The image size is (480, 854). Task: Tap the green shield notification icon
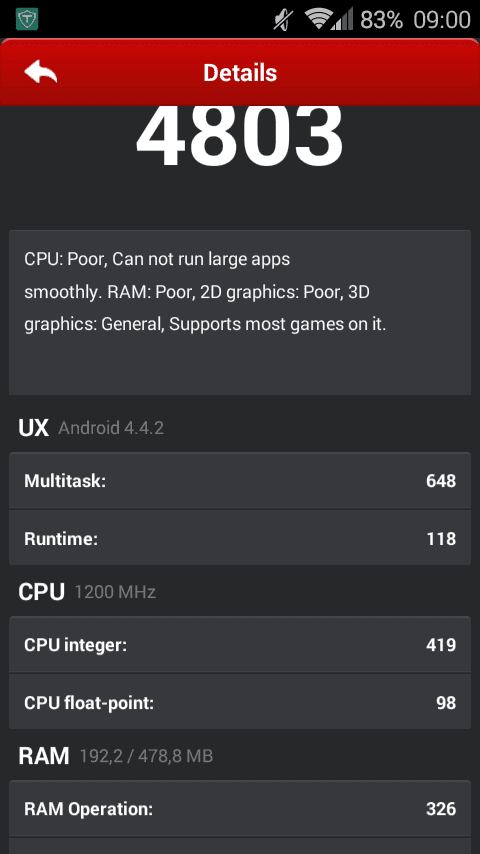(x=27, y=20)
